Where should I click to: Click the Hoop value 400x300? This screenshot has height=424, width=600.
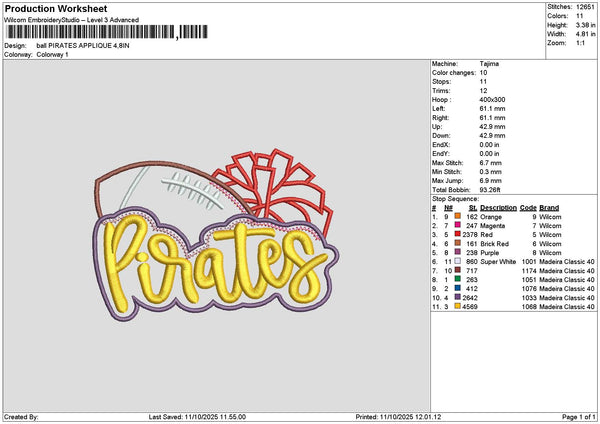[492, 99]
